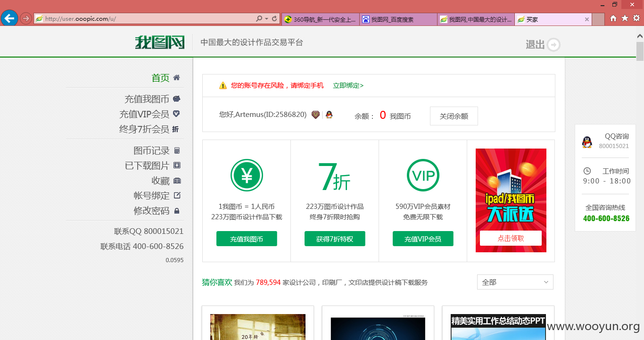
Task: Open the blue tech circle thumbnail
Action: 378,329
